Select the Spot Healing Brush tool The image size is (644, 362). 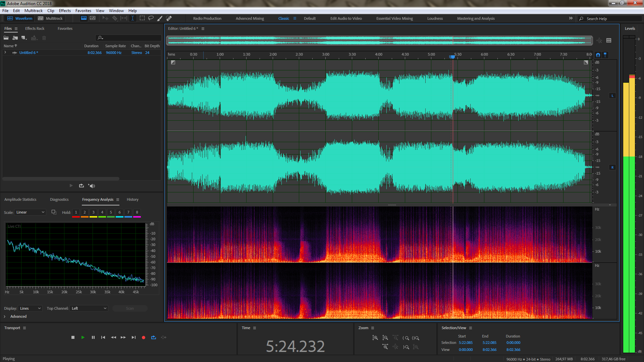coord(169,18)
